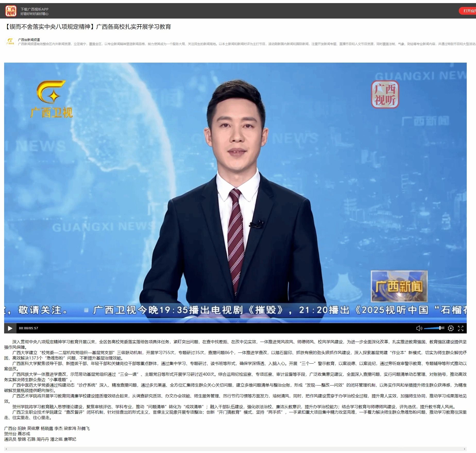Open the 广西台新闻频道 channel name link
476x453 pixels.
click(x=29, y=40)
